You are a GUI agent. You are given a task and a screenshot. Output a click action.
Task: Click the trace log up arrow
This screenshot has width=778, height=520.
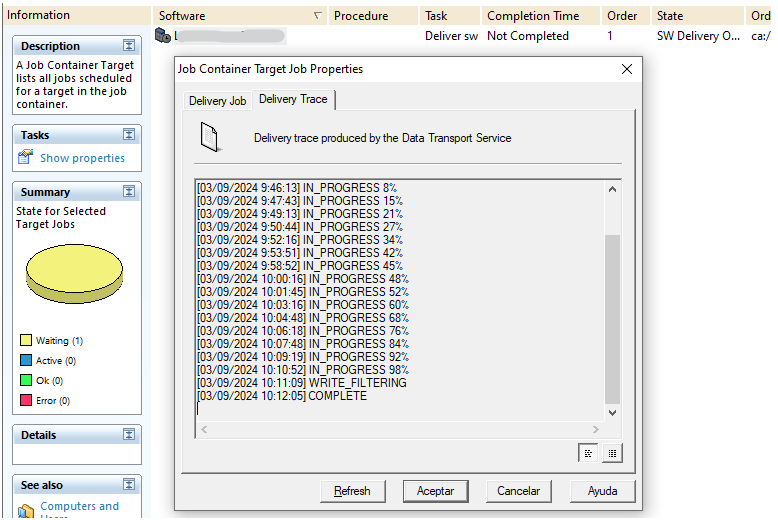pos(612,189)
